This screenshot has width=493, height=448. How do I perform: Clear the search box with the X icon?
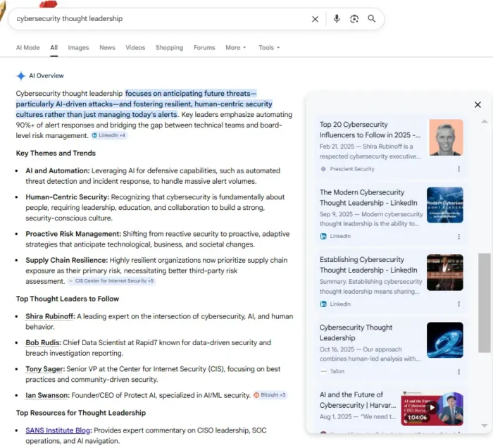[x=315, y=19]
